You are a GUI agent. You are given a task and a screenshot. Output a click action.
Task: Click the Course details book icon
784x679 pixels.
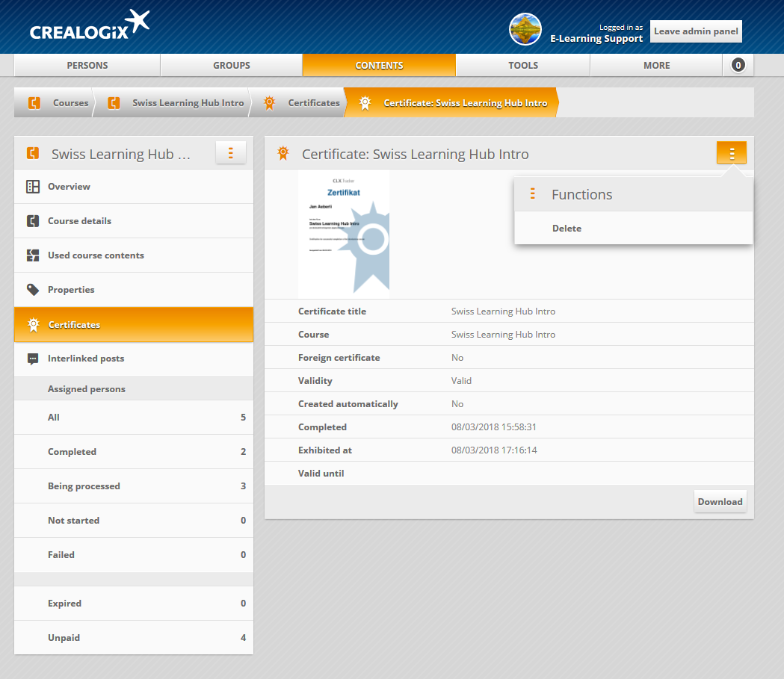tap(33, 221)
